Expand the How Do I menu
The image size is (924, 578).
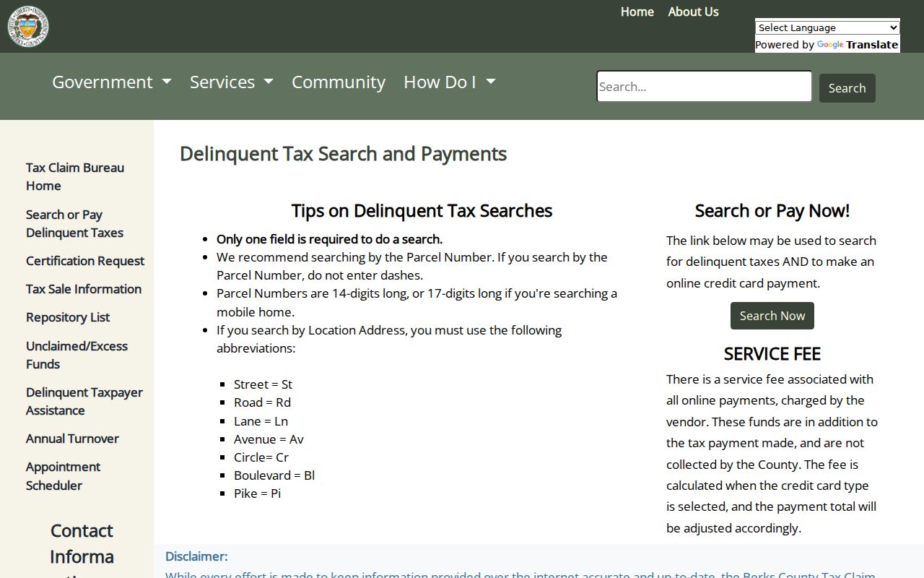pos(450,82)
